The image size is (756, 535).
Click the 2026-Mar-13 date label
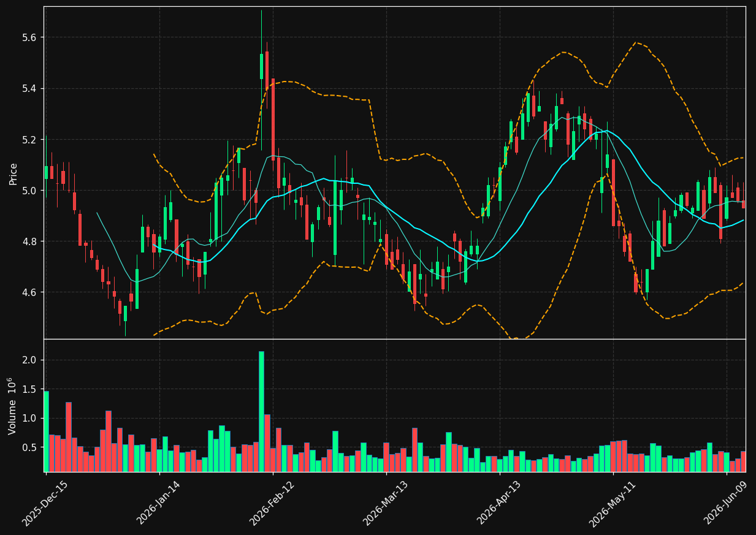tap(386, 504)
